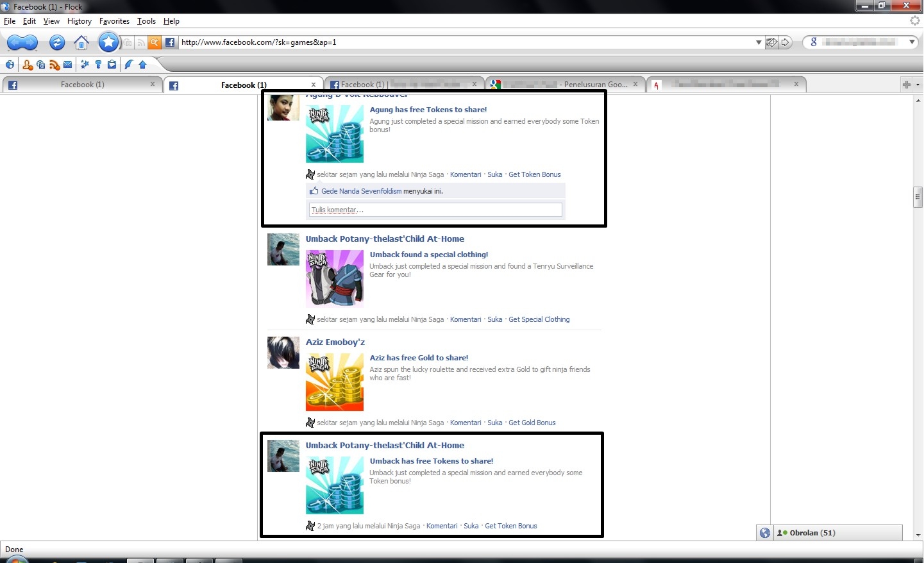Click the Ninja Saga icon under Agung's post
The image size is (924, 563).
click(310, 174)
